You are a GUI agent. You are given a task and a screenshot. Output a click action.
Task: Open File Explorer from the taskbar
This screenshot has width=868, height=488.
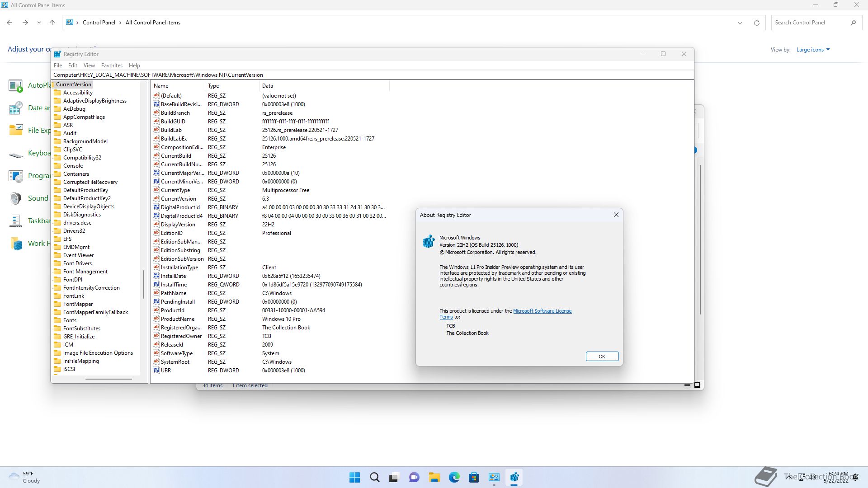point(434,477)
